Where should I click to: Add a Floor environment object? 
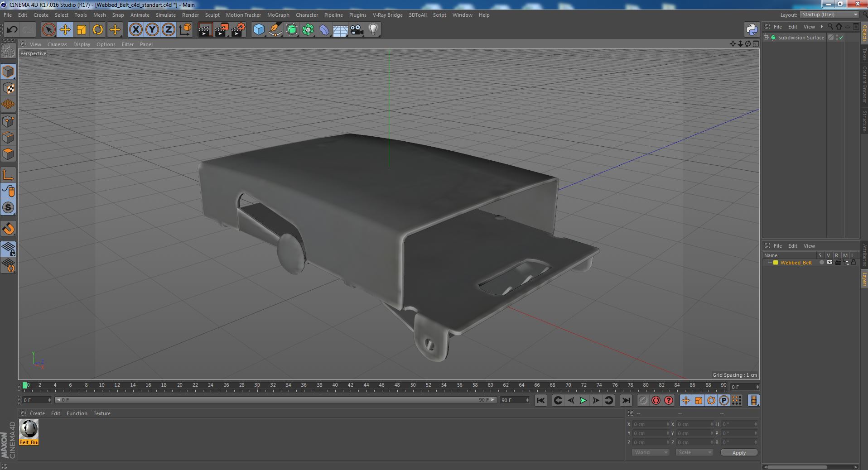point(340,30)
